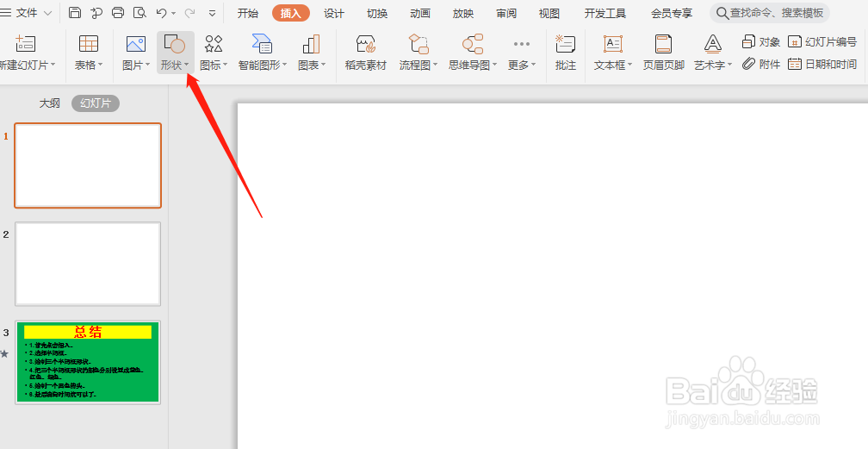868x449 pixels.
Task: Open Print Preview icon
Action: click(x=139, y=13)
